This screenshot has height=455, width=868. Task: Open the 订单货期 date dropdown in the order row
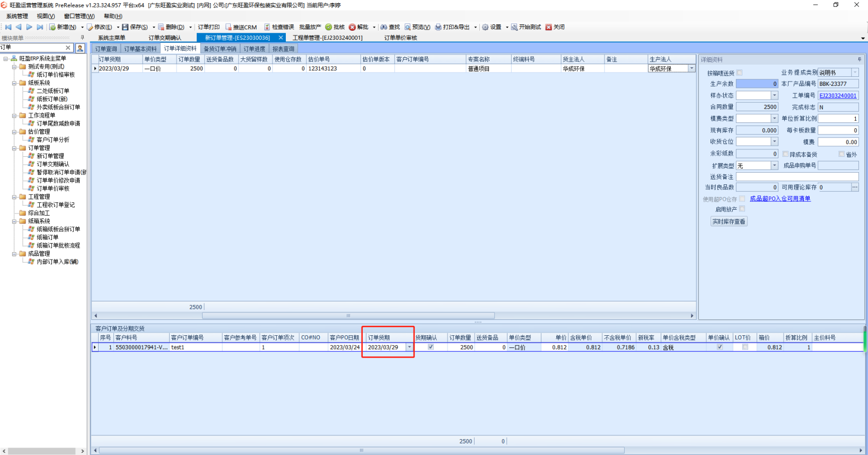click(x=409, y=347)
